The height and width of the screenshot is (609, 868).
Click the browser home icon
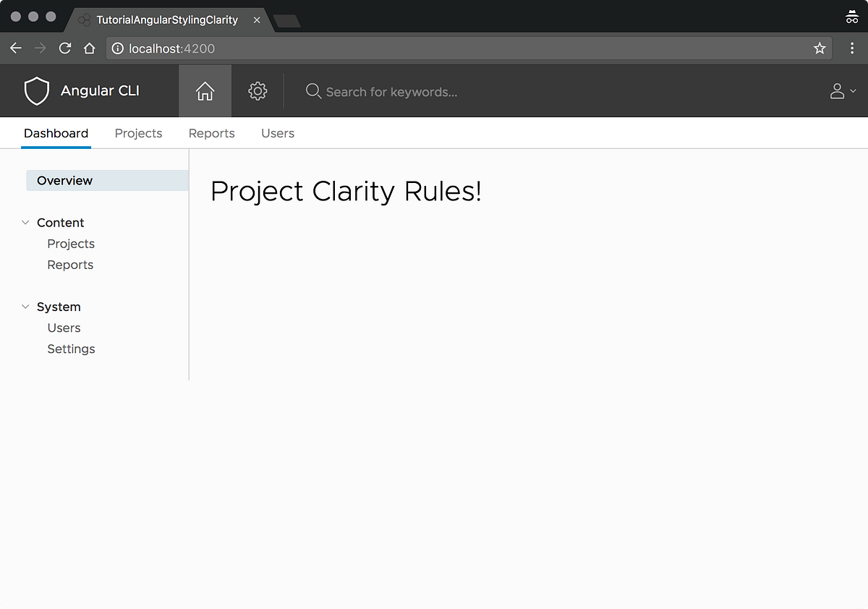click(x=88, y=48)
